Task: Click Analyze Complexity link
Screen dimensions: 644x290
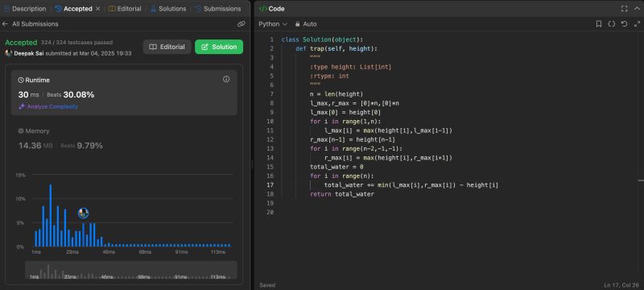Action: [52, 106]
